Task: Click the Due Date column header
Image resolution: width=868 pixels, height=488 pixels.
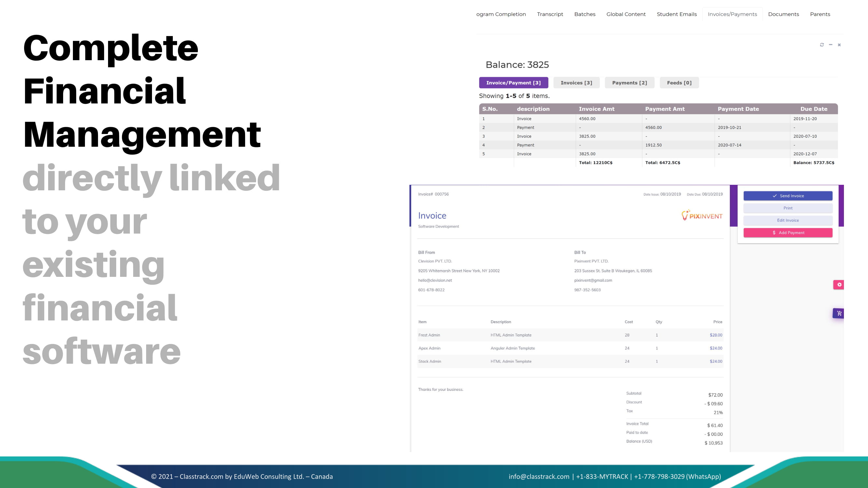Action: (x=814, y=109)
